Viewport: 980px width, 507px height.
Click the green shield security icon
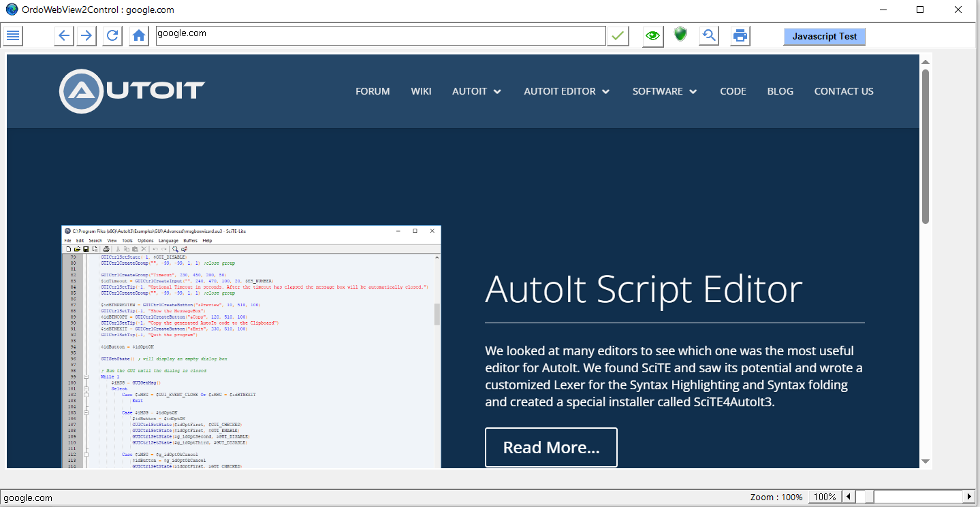680,35
